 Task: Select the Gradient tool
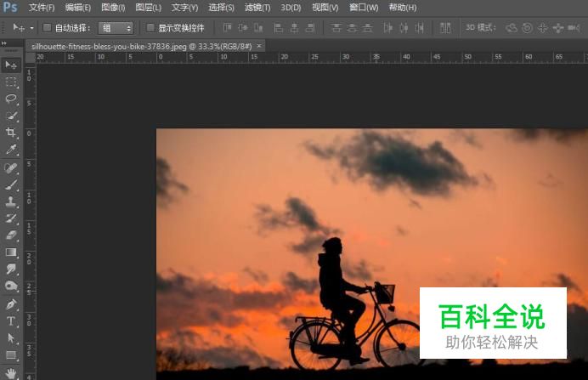tap(11, 252)
